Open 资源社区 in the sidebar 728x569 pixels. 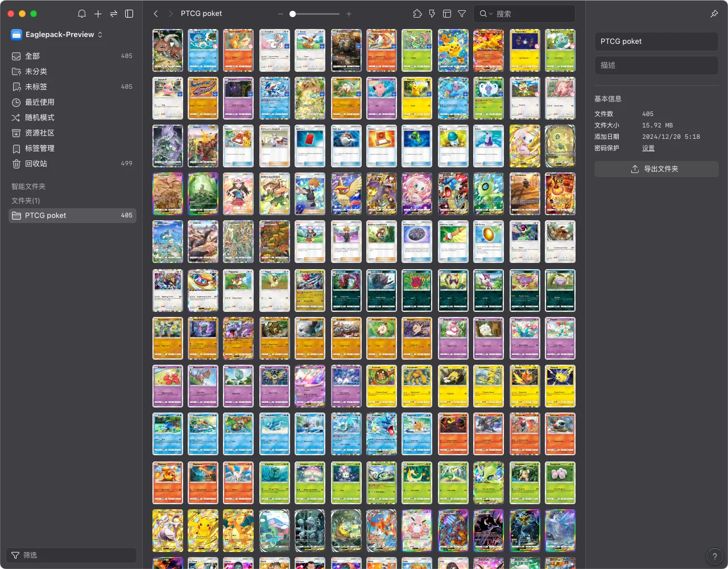72,133
